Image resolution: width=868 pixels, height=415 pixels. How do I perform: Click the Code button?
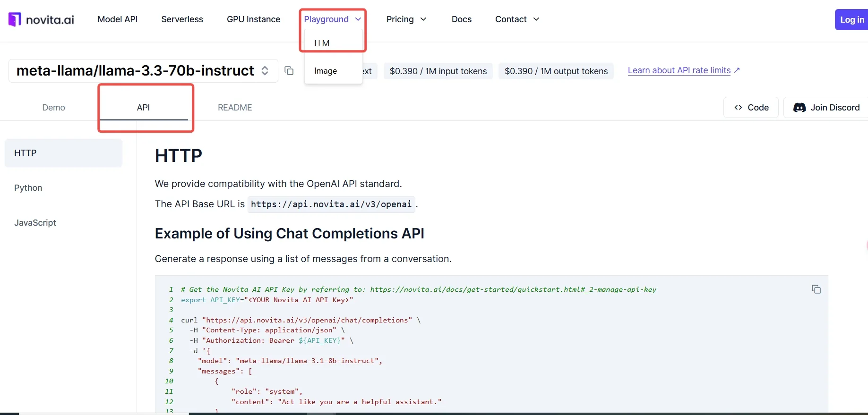coord(751,108)
